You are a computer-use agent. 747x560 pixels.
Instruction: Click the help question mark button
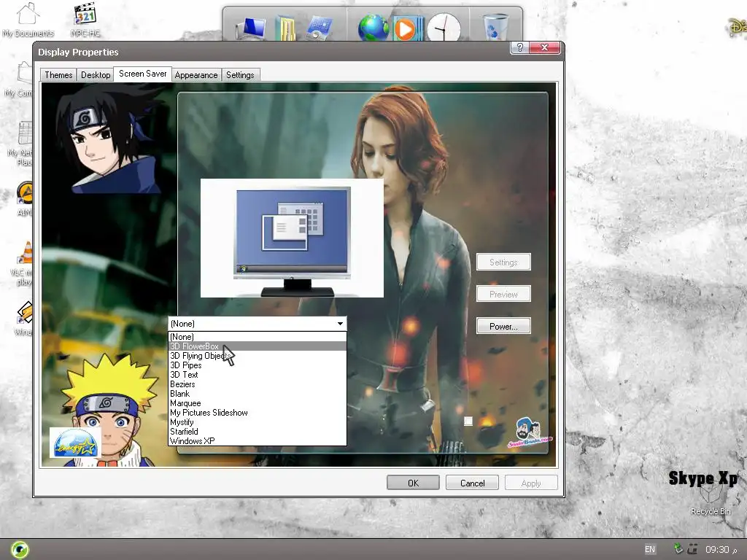pyautogui.click(x=519, y=47)
